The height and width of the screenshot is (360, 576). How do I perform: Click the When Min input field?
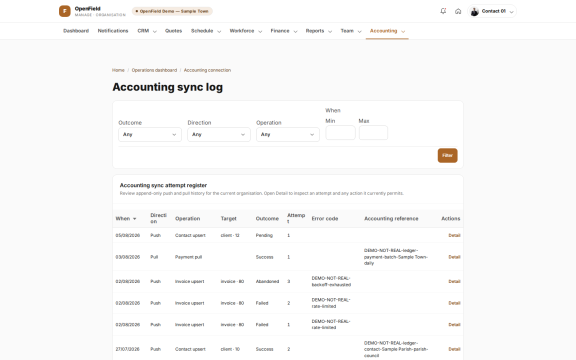(341, 133)
